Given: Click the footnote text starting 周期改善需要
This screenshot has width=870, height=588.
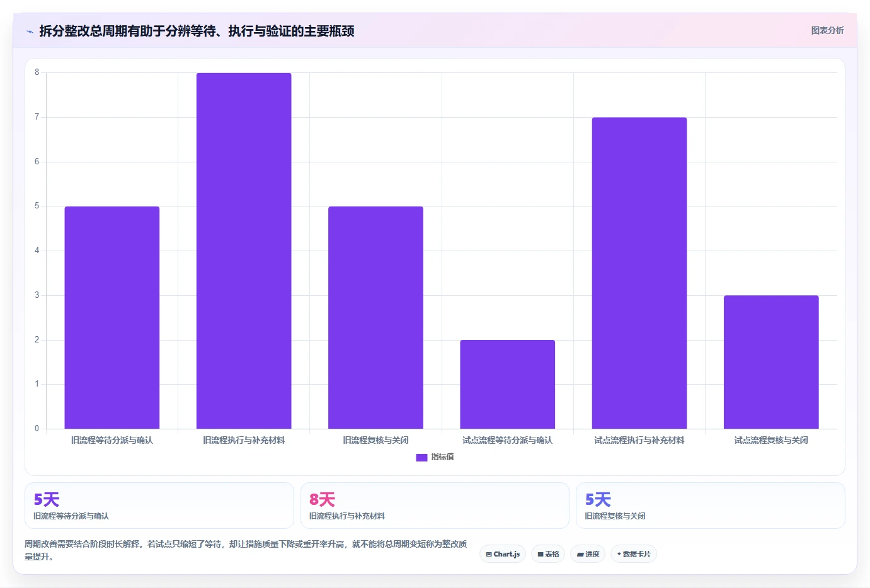Looking at the screenshot, I should pos(246,550).
